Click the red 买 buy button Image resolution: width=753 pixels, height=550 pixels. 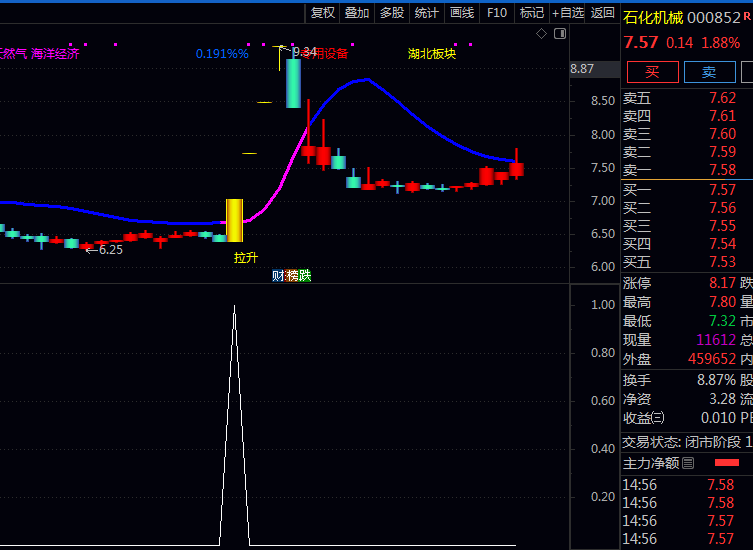tap(653, 72)
